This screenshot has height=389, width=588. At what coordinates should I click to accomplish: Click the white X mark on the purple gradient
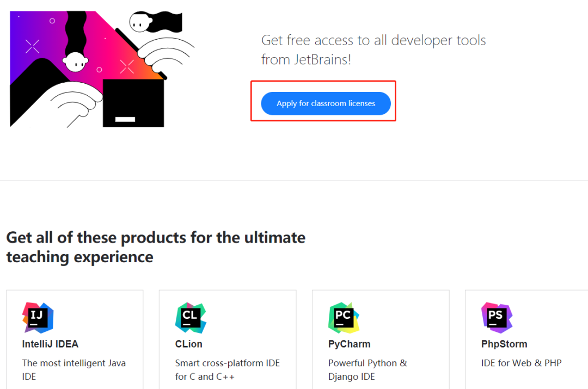(x=33, y=46)
